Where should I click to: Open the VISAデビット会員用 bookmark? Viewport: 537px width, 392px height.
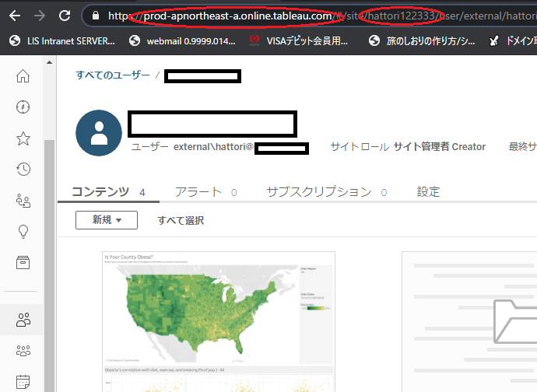298,41
